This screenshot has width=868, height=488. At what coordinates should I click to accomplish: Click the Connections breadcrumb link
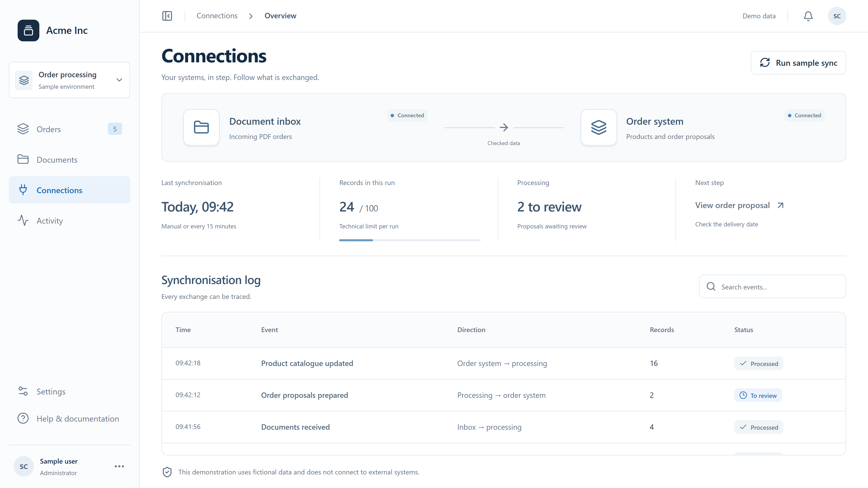[x=217, y=16]
